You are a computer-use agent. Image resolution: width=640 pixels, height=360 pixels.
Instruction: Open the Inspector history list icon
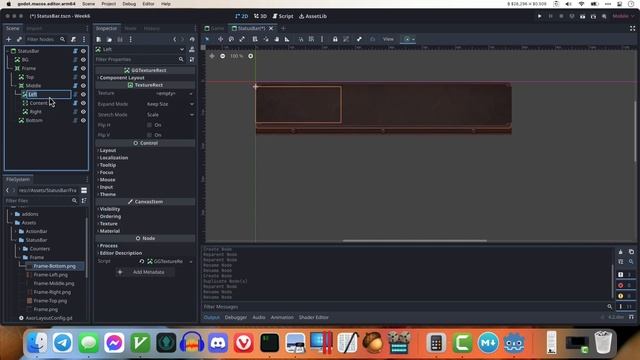pyautogui.click(x=192, y=39)
